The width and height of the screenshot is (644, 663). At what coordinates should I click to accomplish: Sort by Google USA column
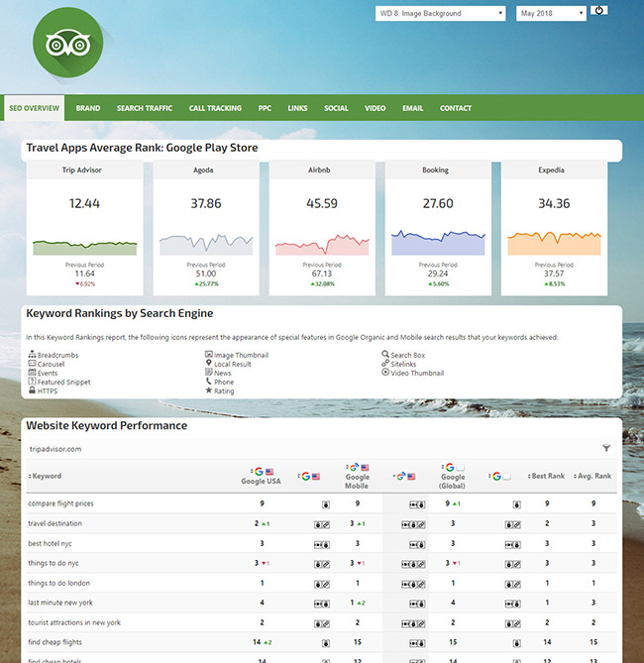coord(261,476)
